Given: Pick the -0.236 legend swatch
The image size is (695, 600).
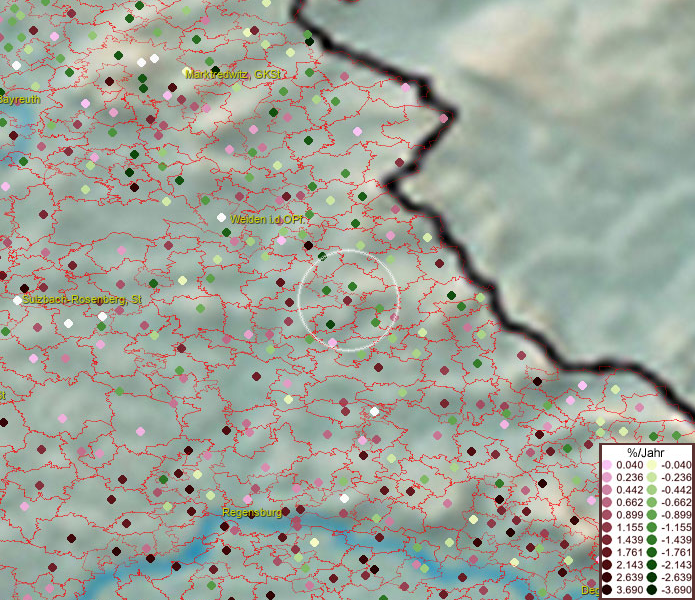Looking at the screenshot, I should click(652, 477).
